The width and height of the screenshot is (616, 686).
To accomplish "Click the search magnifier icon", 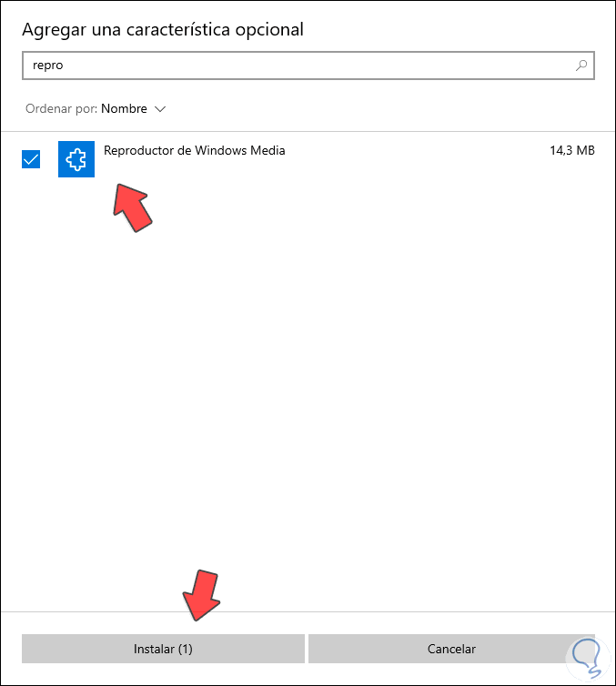I will [x=581, y=66].
